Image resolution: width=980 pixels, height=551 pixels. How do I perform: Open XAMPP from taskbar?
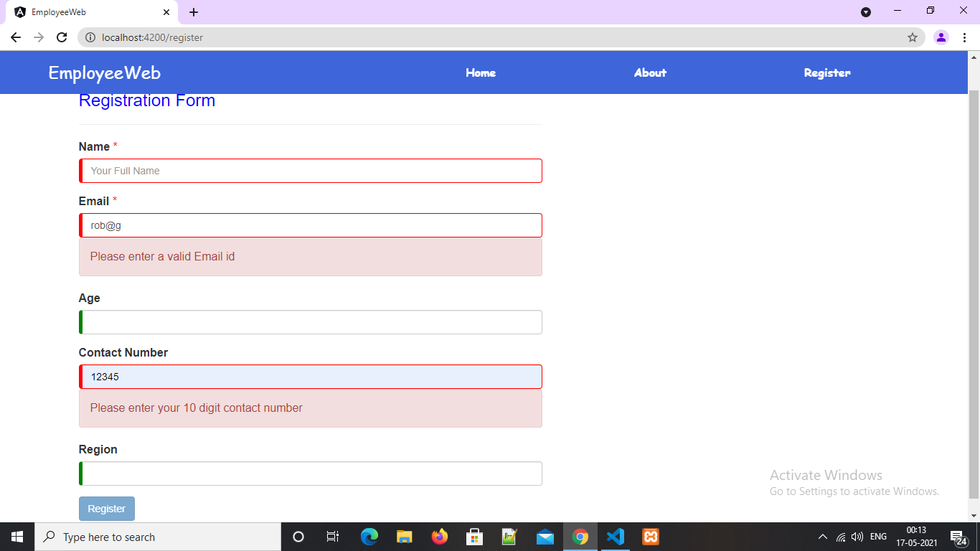(x=651, y=537)
